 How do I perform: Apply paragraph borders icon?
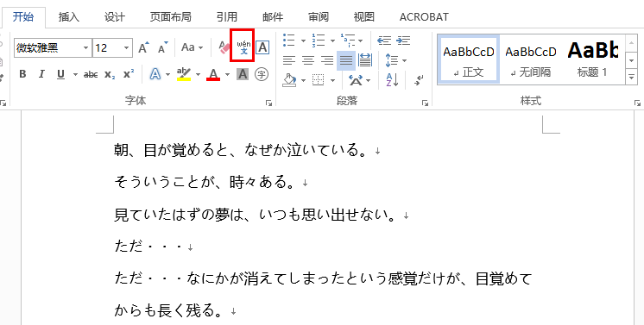click(x=319, y=80)
